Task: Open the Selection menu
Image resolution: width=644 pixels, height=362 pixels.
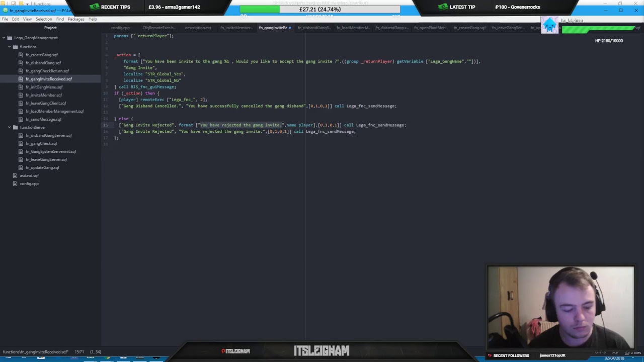Action: (x=44, y=19)
